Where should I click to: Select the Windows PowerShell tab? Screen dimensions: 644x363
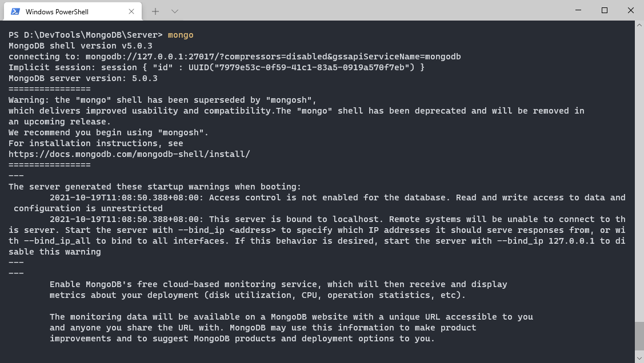pos(57,11)
